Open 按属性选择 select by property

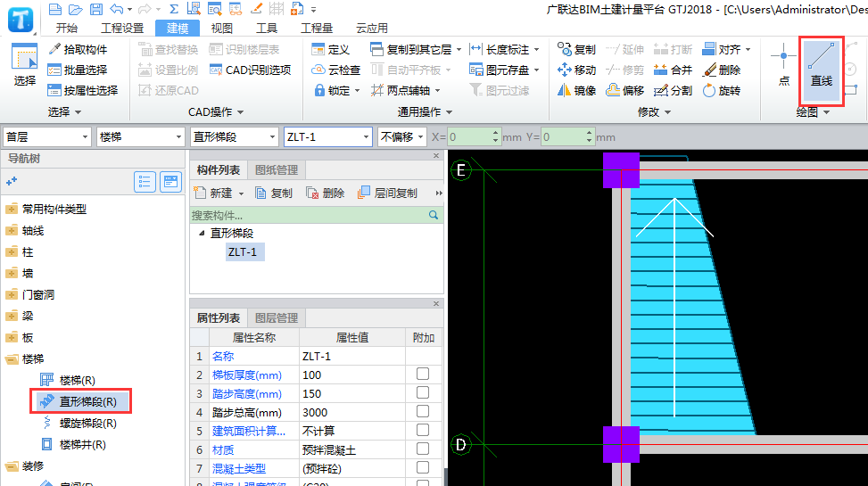click(83, 90)
